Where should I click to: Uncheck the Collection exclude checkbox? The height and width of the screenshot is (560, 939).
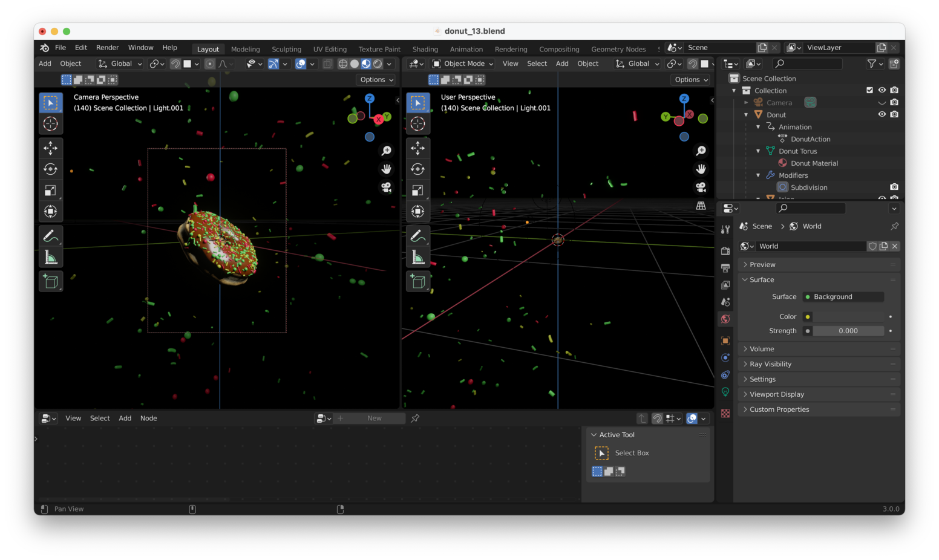(869, 90)
